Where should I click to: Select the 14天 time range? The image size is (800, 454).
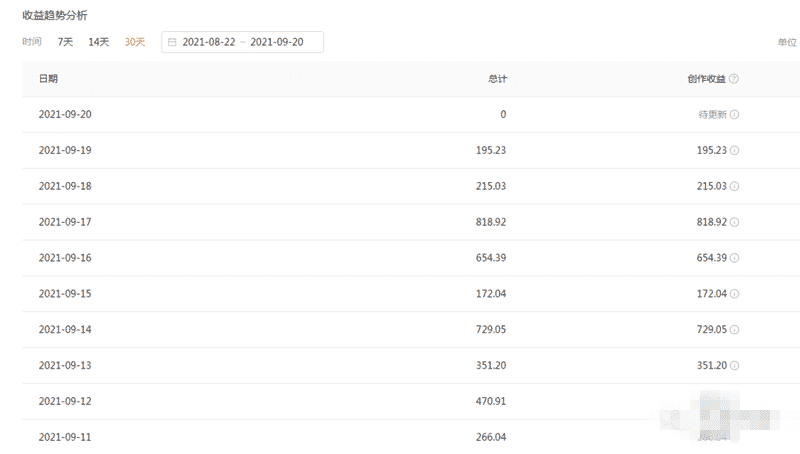point(98,42)
